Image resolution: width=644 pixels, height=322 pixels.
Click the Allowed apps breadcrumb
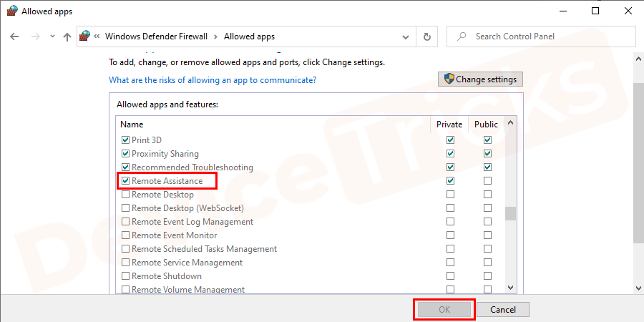[249, 36]
